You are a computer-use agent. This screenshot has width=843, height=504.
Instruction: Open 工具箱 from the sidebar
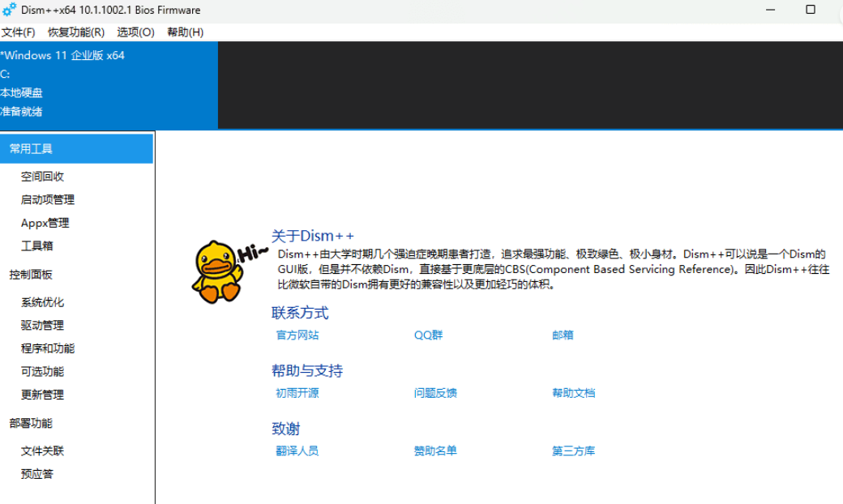pos(37,246)
